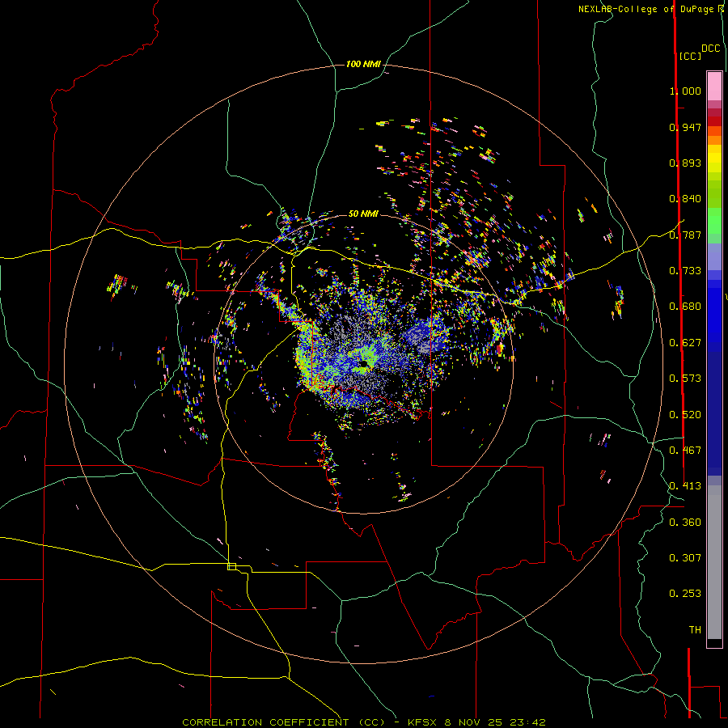Click the [CC] legend unit label
Viewport: 728px width, 728px height.
(x=690, y=56)
